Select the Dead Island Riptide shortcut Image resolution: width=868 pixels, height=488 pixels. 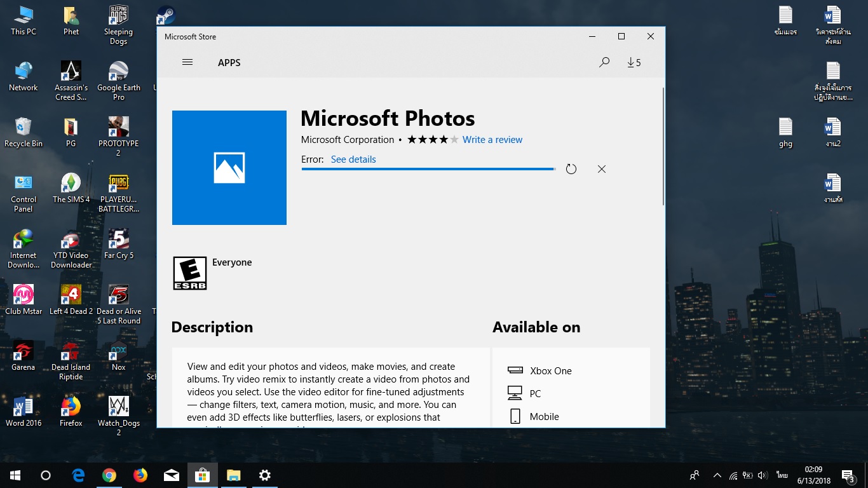pyautogui.click(x=71, y=361)
